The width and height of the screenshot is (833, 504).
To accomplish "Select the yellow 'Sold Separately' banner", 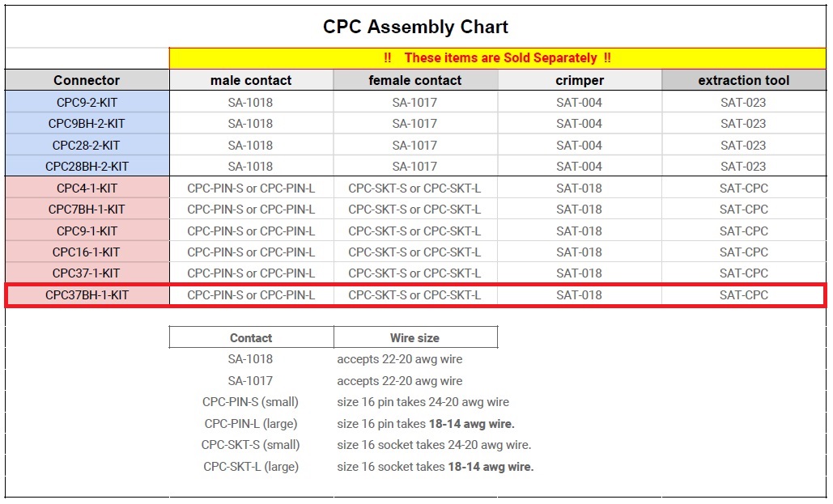I will coord(497,58).
